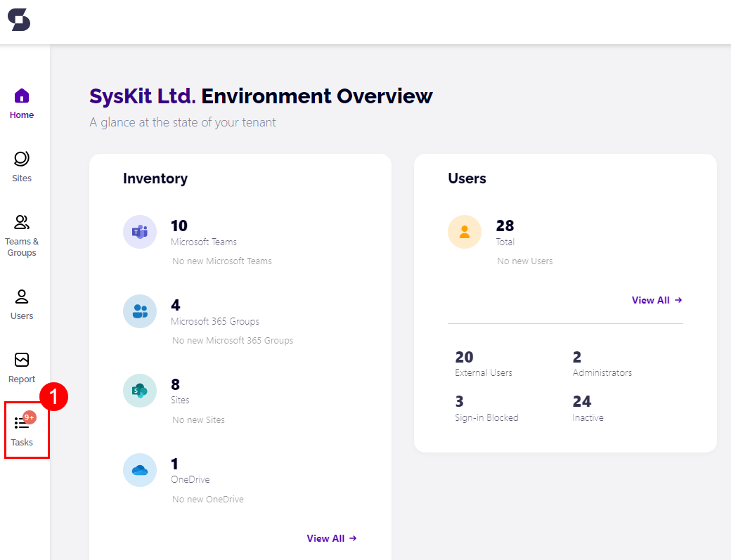
Task: Open the Tasks section in the sidebar
Action: point(22,431)
